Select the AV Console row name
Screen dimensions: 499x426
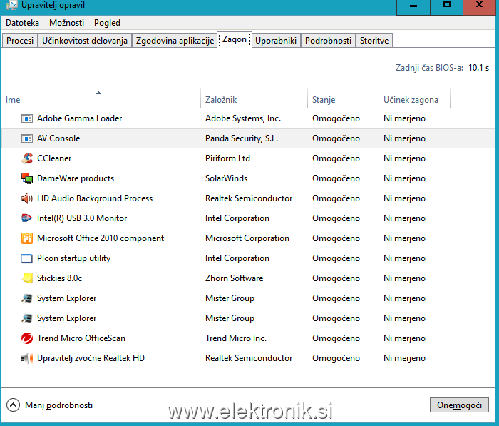coord(58,138)
